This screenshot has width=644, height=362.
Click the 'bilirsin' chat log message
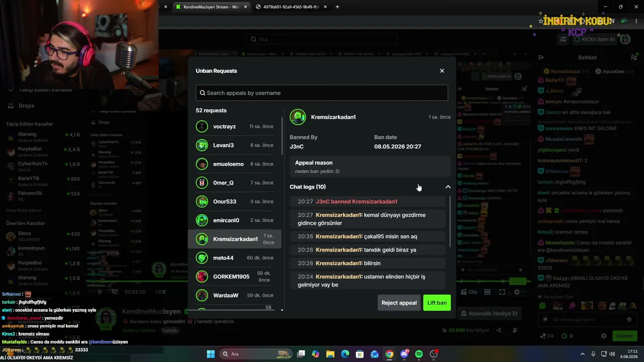(x=368, y=263)
